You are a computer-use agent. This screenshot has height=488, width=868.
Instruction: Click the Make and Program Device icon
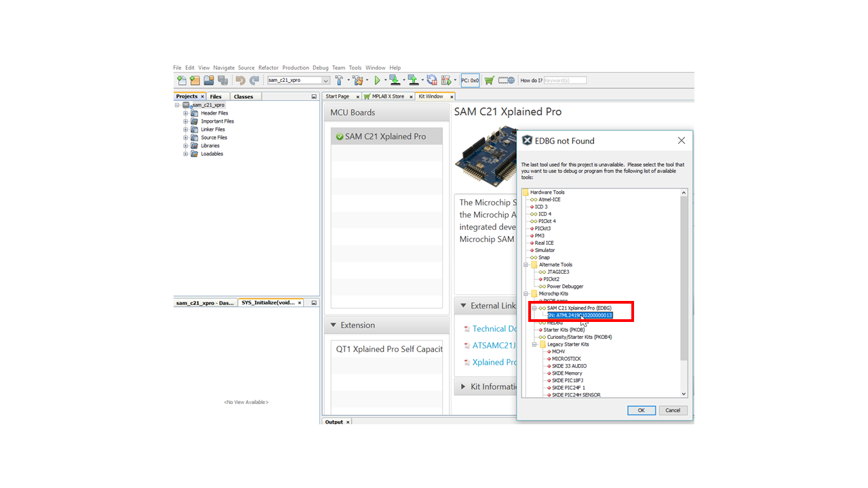pyautogui.click(x=395, y=80)
